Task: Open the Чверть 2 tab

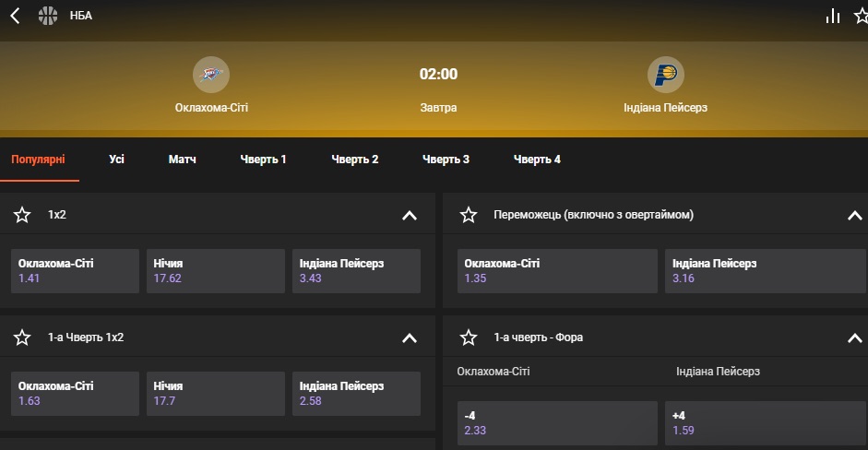Action: [355, 160]
